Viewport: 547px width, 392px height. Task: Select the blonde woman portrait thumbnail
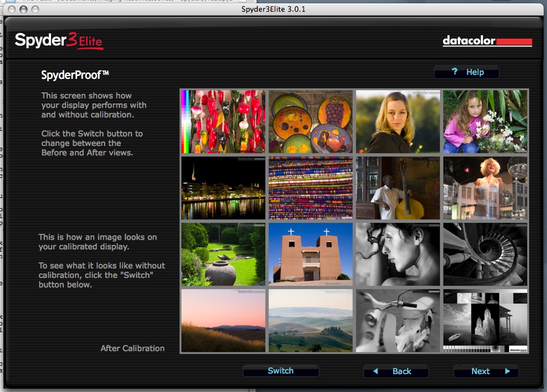click(398, 121)
